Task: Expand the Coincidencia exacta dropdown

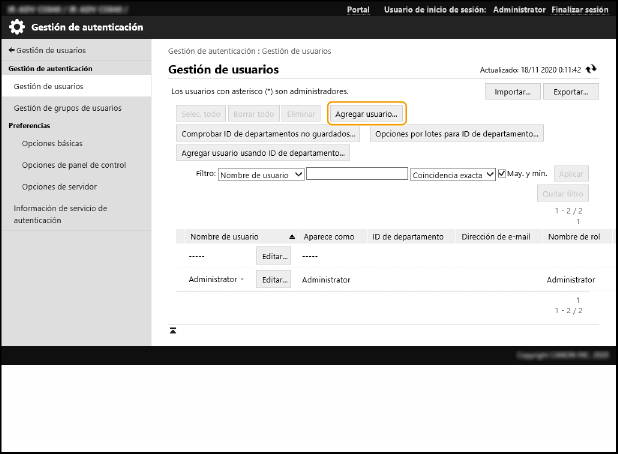Action: (453, 174)
